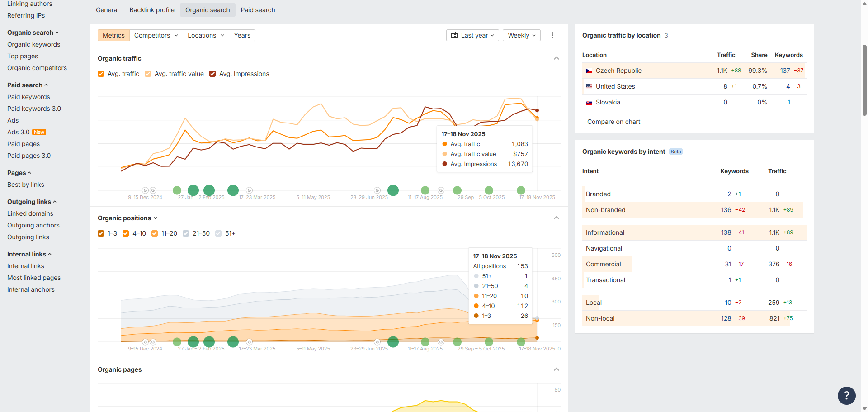Enable the 21–50 positions checkbox
Screen dimensions: 868x412
(x=186, y=233)
